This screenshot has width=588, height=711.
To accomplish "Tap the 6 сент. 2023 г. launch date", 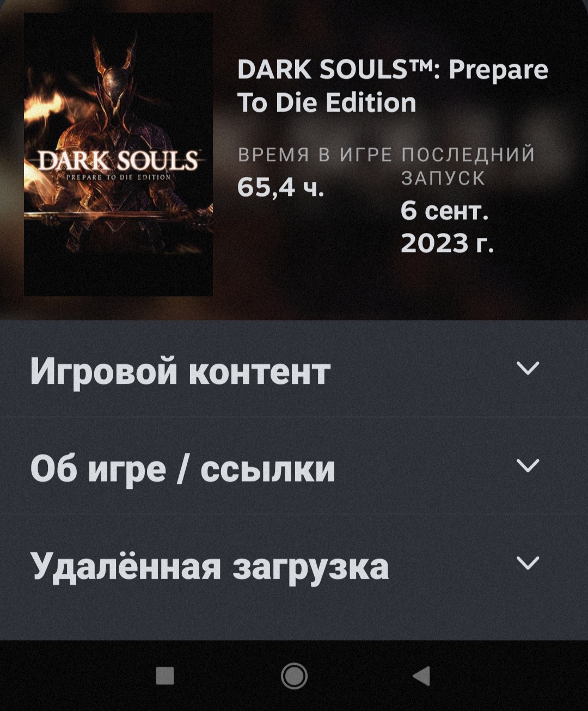I will 447,227.
